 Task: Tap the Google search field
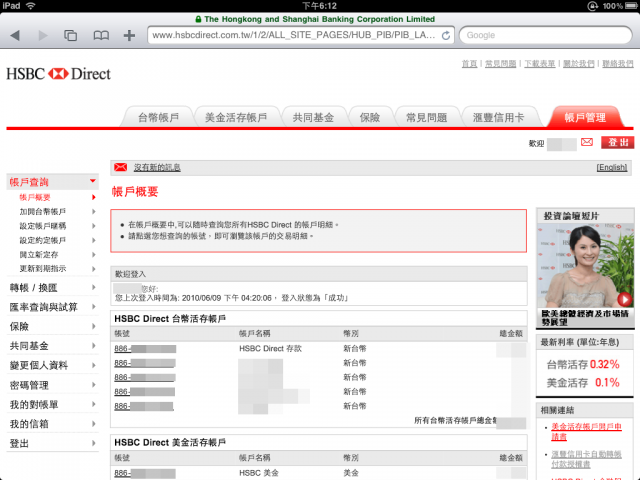(x=546, y=35)
